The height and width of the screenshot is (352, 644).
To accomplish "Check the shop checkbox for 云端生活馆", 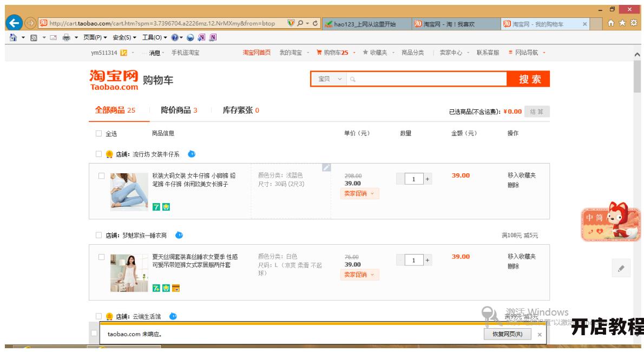I will 98,316.
